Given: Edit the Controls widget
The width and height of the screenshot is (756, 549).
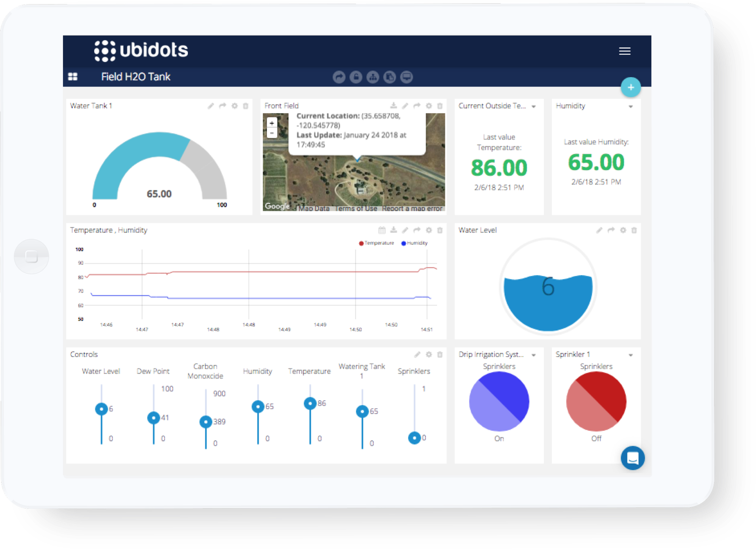Looking at the screenshot, I should [417, 354].
